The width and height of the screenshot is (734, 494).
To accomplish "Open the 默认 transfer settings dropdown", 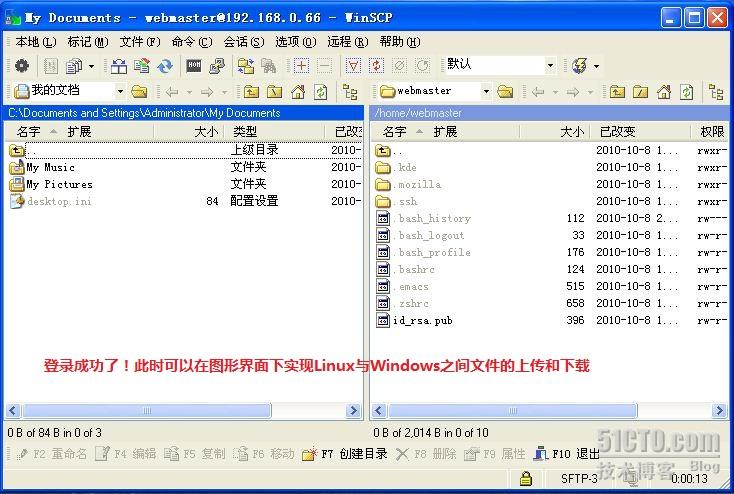I will pos(550,66).
